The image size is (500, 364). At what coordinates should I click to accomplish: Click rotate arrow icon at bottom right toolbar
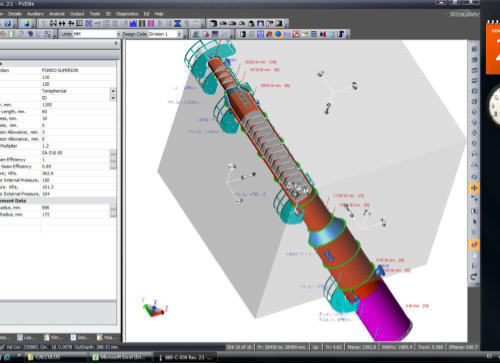[474, 276]
